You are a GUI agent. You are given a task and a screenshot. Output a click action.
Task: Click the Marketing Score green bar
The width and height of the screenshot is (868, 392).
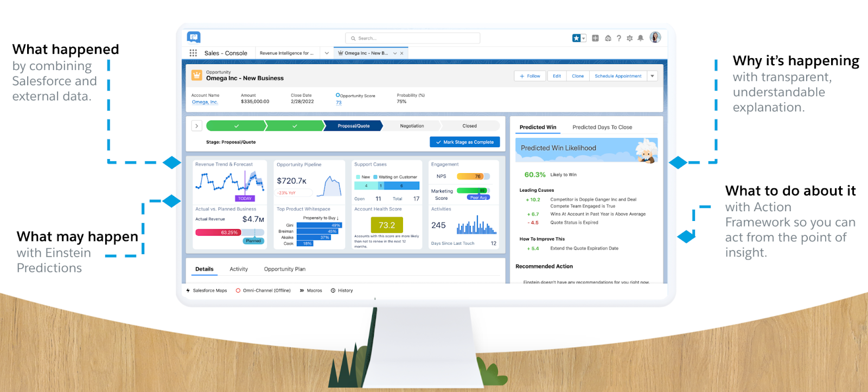[x=472, y=191]
